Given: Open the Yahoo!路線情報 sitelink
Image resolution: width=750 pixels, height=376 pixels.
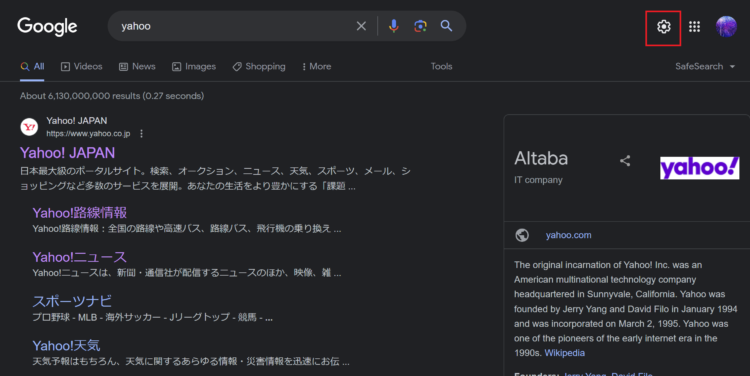Looking at the screenshot, I should coord(79,213).
